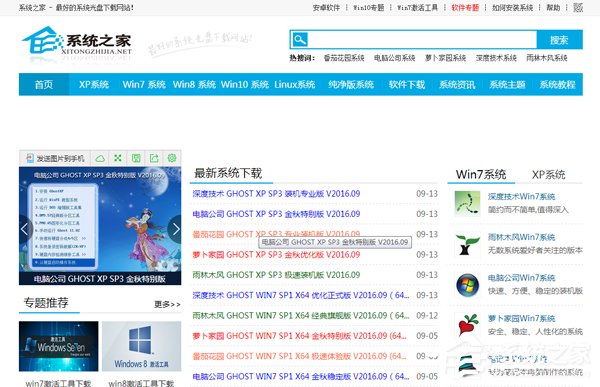Click the green share export icon
The height and width of the screenshot is (387, 600).
coord(154,158)
